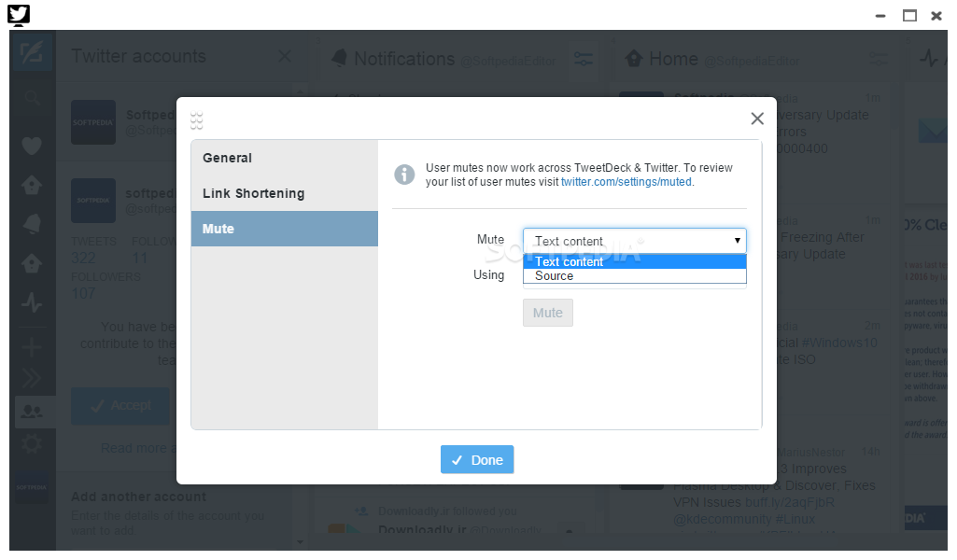Click the scroll down arrow in accounts panel
Screen dimensions: 957x560
(300, 541)
